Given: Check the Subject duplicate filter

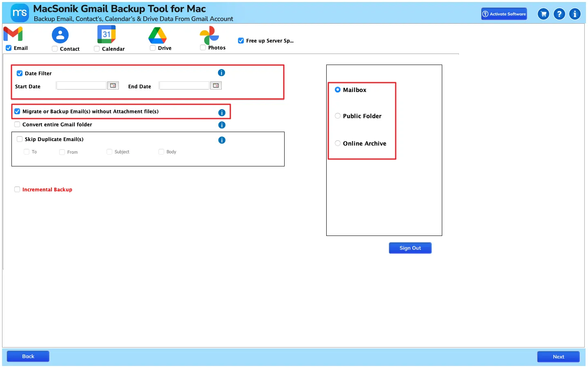Looking at the screenshot, I should (x=109, y=152).
